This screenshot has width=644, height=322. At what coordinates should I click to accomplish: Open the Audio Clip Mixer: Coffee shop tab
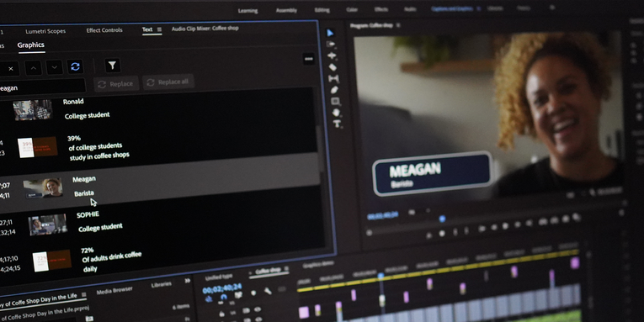point(205,29)
